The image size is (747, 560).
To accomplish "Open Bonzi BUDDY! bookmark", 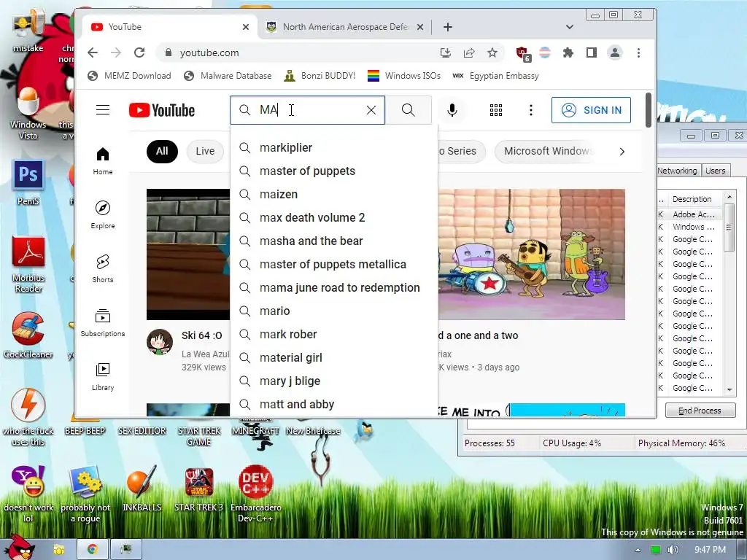I will tap(320, 76).
